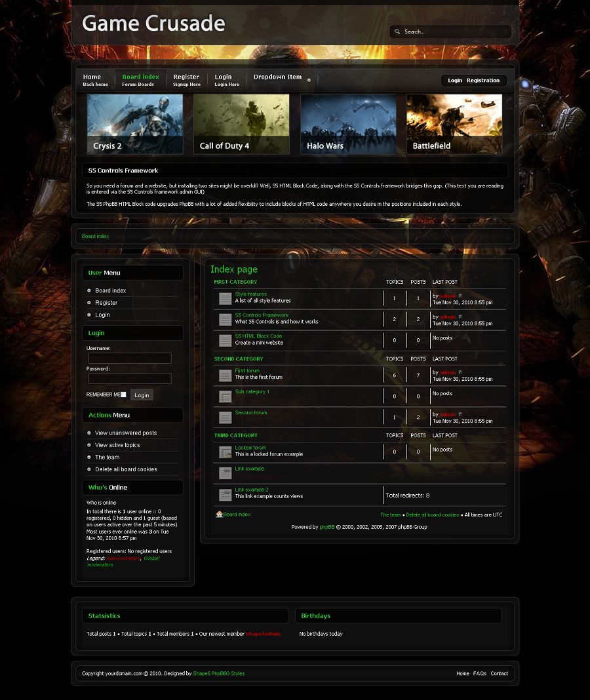This screenshot has height=700, width=590.
Task: Open the Login navigation tab
Action: tap(227, 80)
